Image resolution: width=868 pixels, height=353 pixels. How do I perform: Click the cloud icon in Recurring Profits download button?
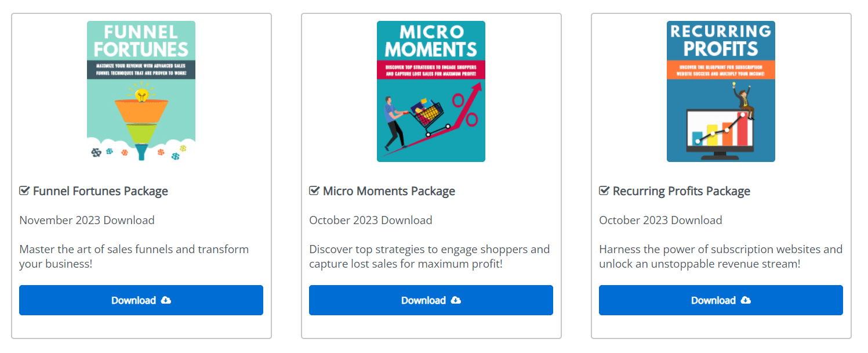(746, 300)
